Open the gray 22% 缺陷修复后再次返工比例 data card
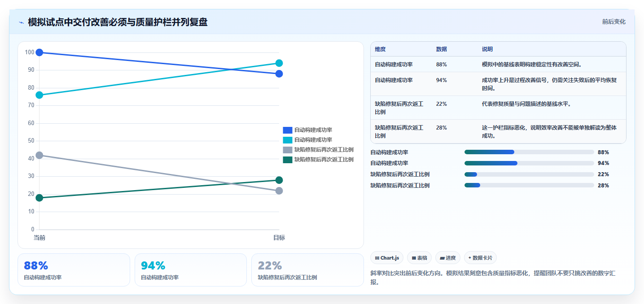This screenshot has width=644, height=304. coord(307,270)
